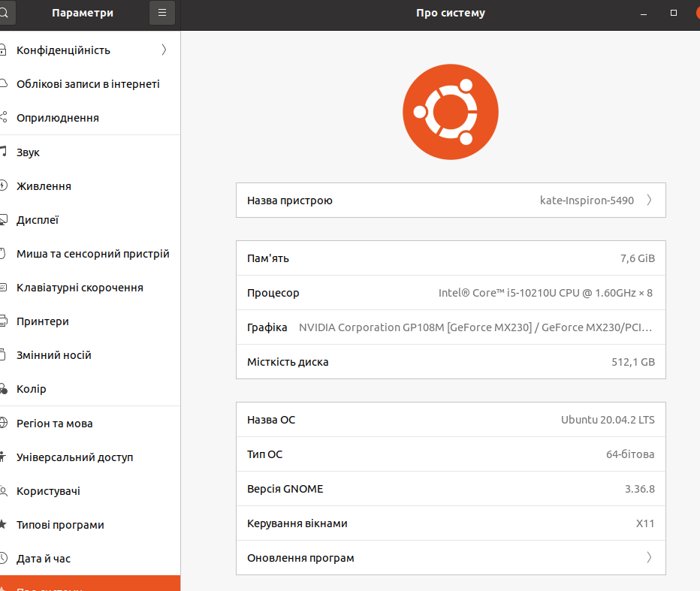700x591 pixels.
Task: Click the accessibility icon beside Універсальний доступ
Action: coord(2,457)
